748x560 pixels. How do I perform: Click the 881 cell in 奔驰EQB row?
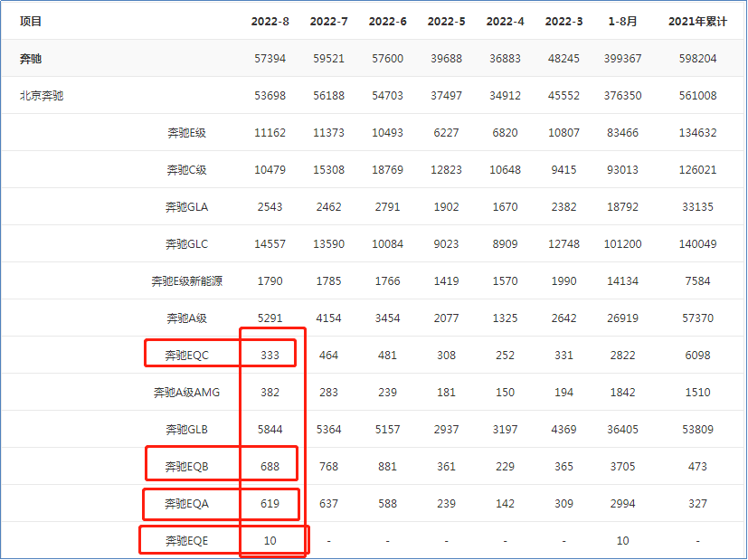click(387, 467)
